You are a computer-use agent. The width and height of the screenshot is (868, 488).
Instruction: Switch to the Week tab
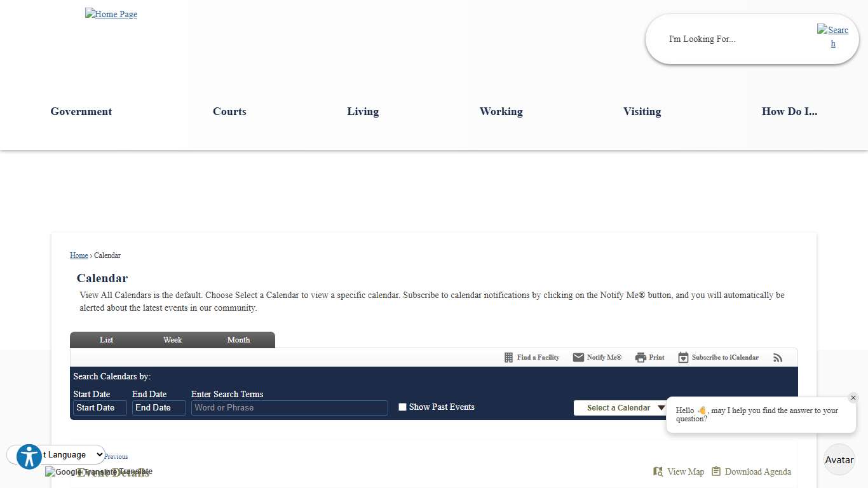tap(172, 340)
